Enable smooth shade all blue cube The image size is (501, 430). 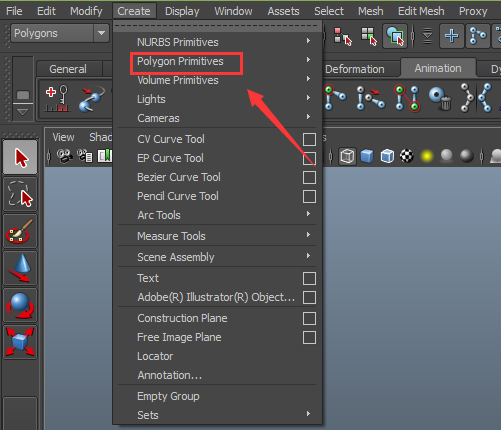tap(367, 156)
